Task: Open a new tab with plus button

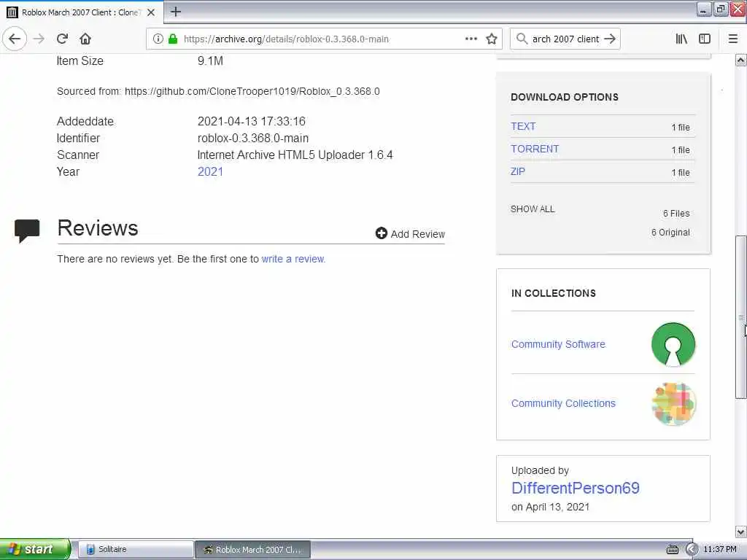Action: coord(176,12)
